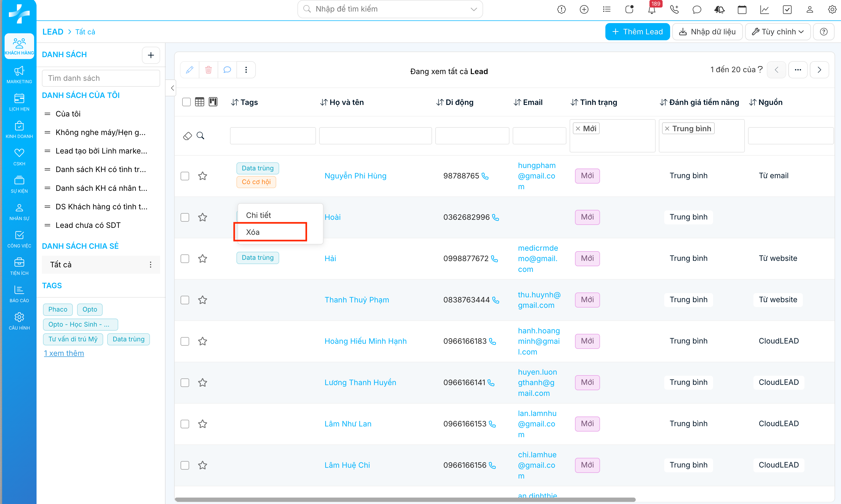Click the eraser clear-filter icon
Viewport: 841px width, 504px height.
coord(187,136)
